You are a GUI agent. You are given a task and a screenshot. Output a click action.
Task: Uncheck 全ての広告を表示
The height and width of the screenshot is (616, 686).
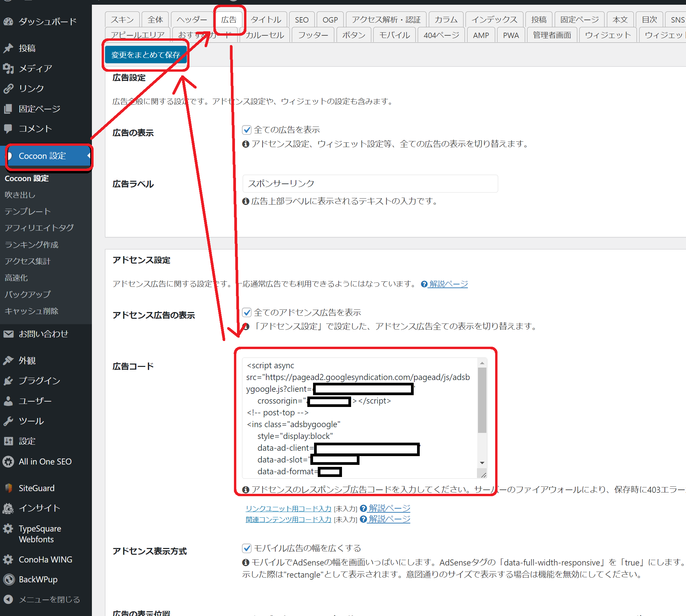247,130
